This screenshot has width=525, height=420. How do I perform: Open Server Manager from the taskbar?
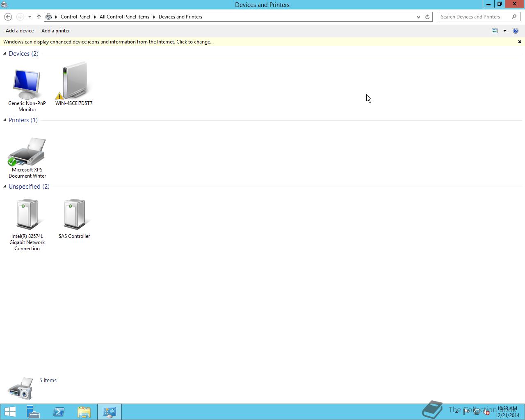(x=33, y=412)
